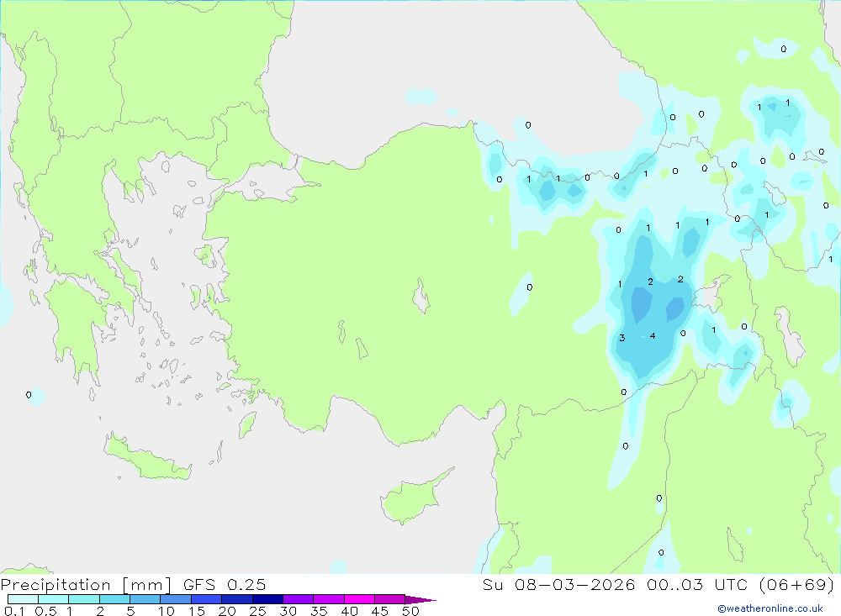The image size is (841, 616).
Task: Click the 0.5–1 mm legend color swatch
Action: [53, 599]
